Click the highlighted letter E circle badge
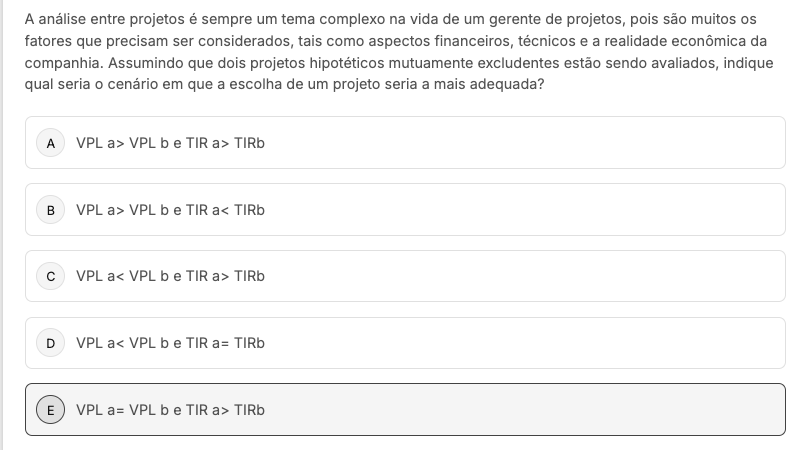Viewport: 808px width, 450px height. coord(51,410)
